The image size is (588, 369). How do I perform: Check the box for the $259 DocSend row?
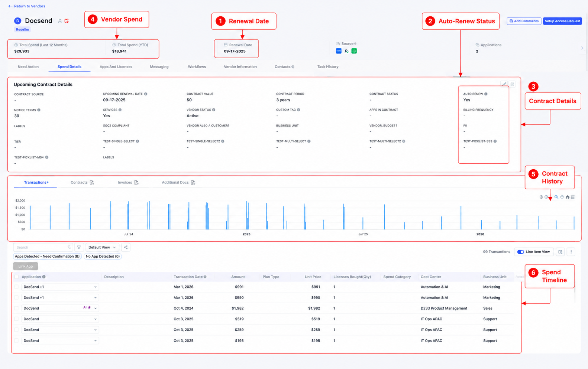(x=16, y=330)
